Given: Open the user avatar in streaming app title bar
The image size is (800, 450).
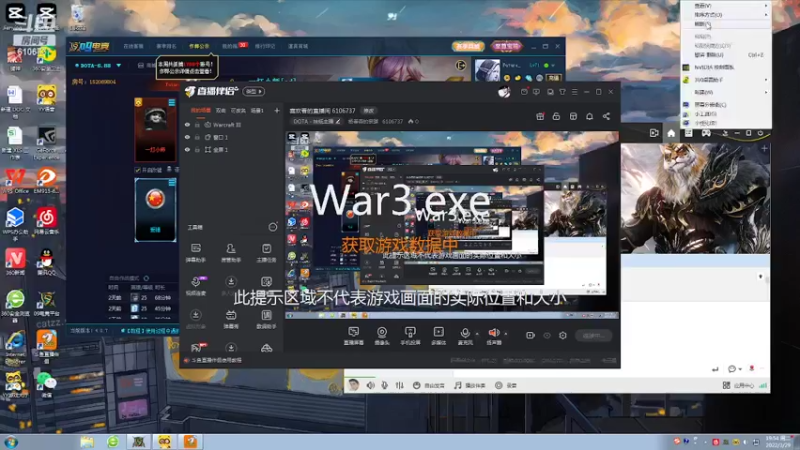Looking at the screenshot, I should tap(504, 92).
